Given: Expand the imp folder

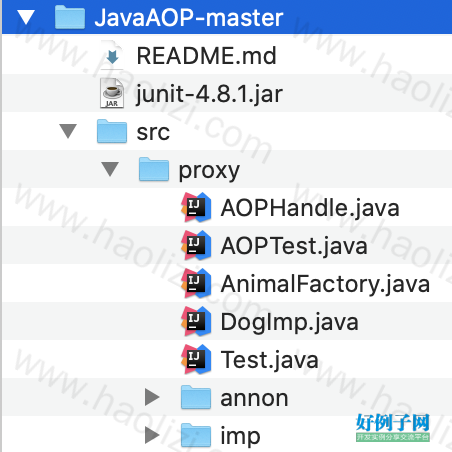Looking at the screenshot, I should [152, 435].
